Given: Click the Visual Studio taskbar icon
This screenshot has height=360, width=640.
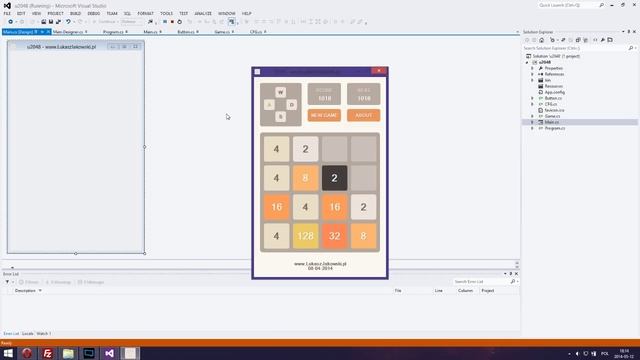Looking at the screenshot, I should point(109,353).
